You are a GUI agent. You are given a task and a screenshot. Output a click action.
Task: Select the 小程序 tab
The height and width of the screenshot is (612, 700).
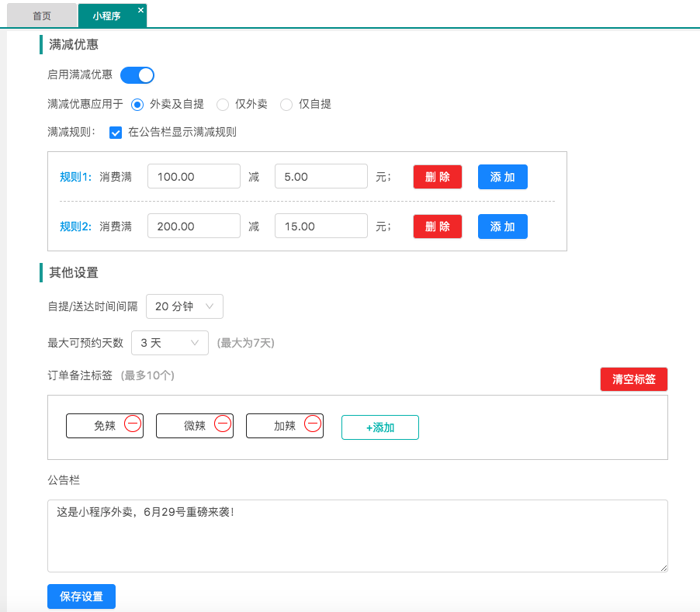[107, 16]
